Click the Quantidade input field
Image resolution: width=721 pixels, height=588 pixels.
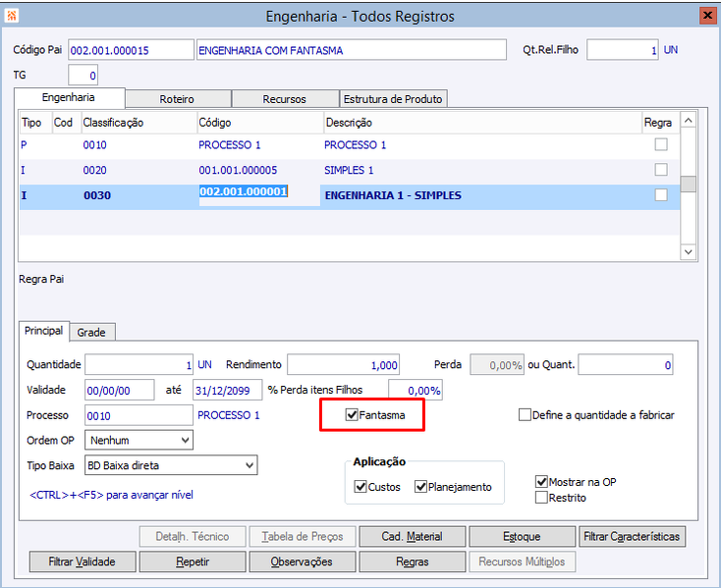click(x=139, y=365)
